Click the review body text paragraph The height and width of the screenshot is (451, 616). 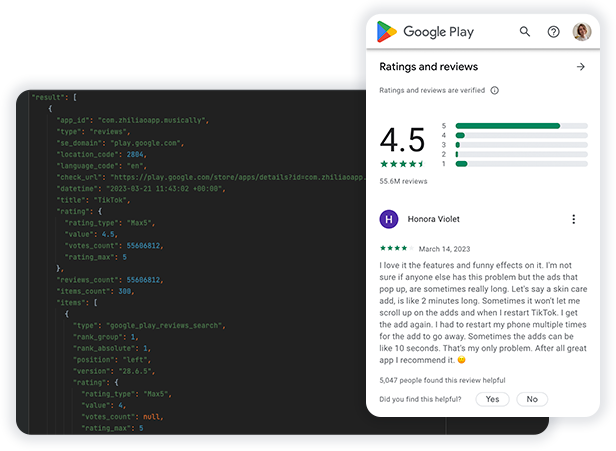click(x=483, y=313)
